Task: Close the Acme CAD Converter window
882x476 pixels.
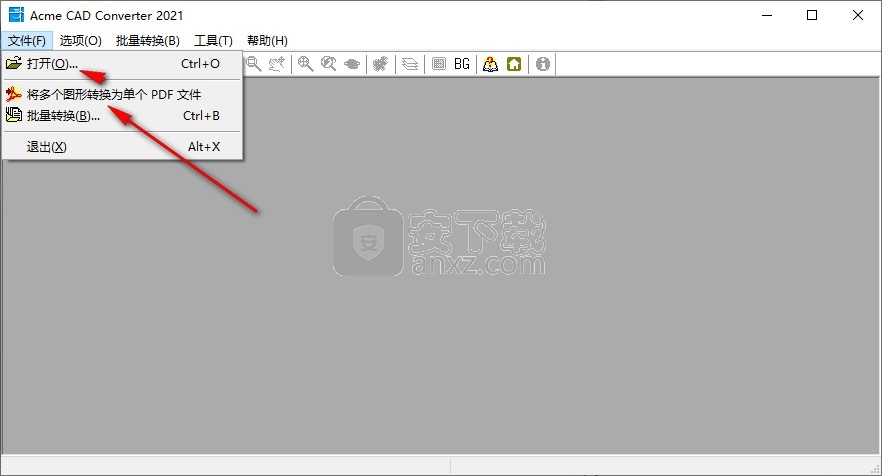Action: coord(858,15)
